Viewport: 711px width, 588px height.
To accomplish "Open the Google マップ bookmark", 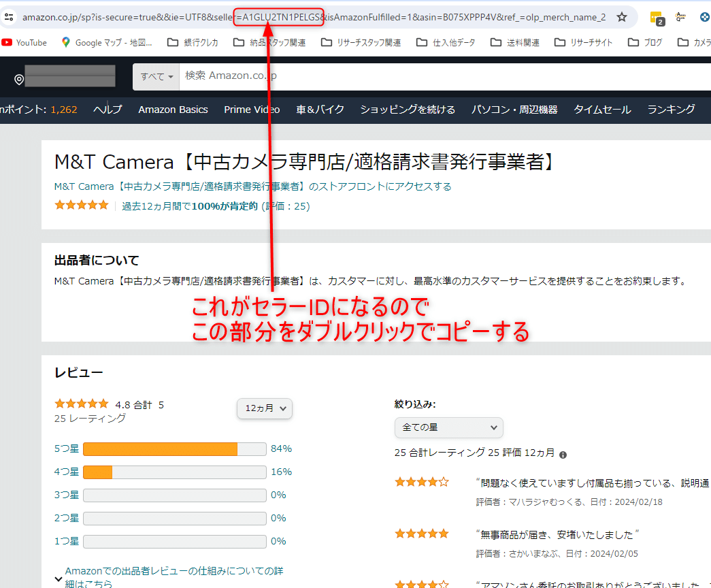I will pyautogui.click(x=107, y=43).
